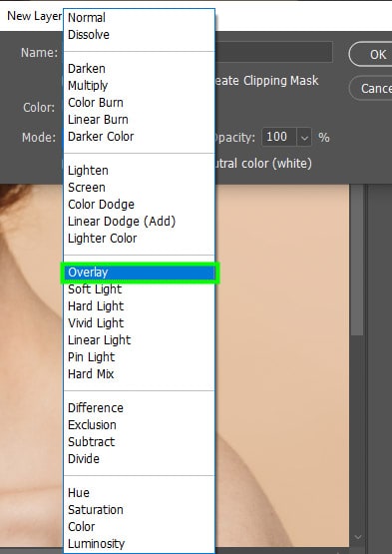Choose Color Dodge blend mode
Viewport: 392px width, 554px height.
[x=139, y=205]
